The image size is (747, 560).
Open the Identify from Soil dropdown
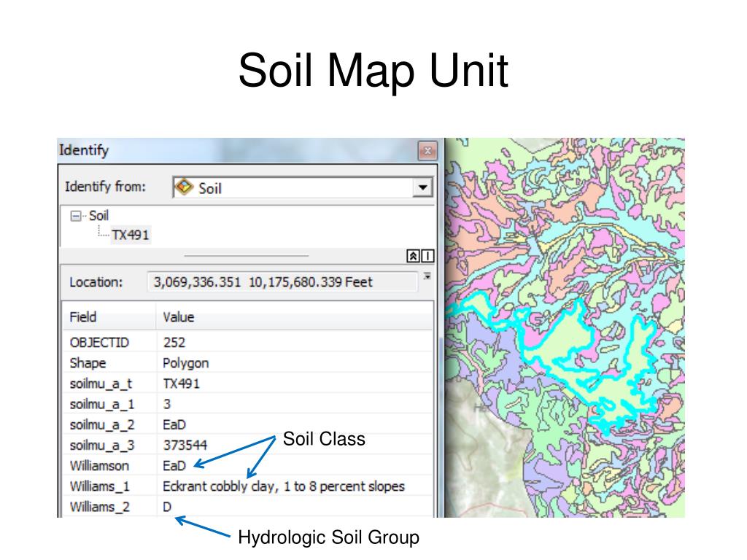(422, 187)
